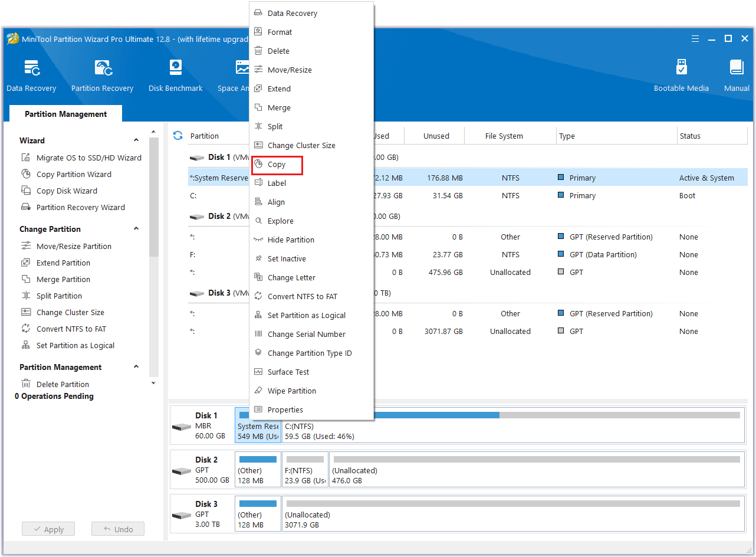This screenshot has width=756, height=557.
Task: Click the 475.96 GB unallocated row on Disk 2
Action: 468,272
